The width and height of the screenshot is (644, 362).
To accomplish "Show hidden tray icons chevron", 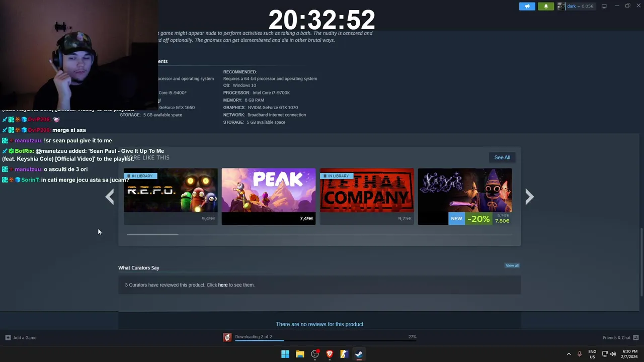I will (x=569, y=354).
